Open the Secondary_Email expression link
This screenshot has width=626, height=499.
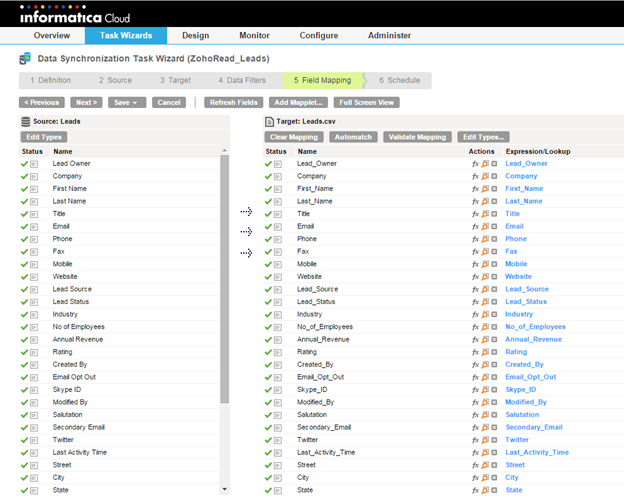[534, 427]
